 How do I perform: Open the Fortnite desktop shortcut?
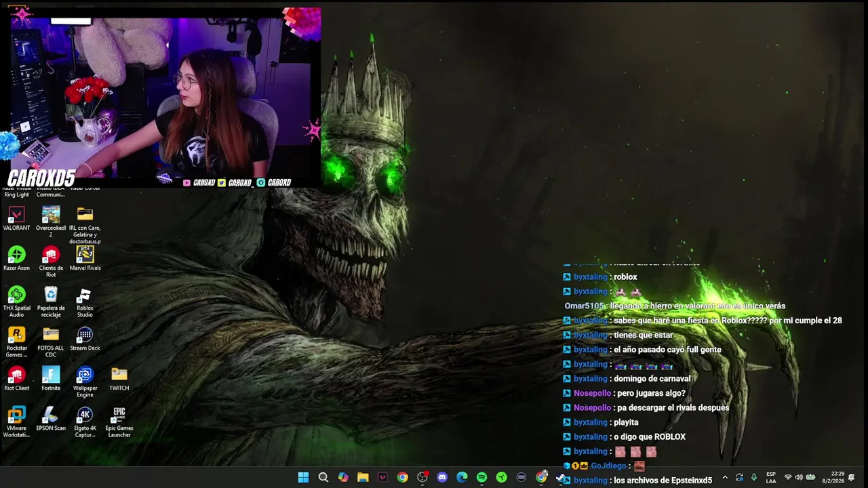pyautogui.click(x=51, y=378)
